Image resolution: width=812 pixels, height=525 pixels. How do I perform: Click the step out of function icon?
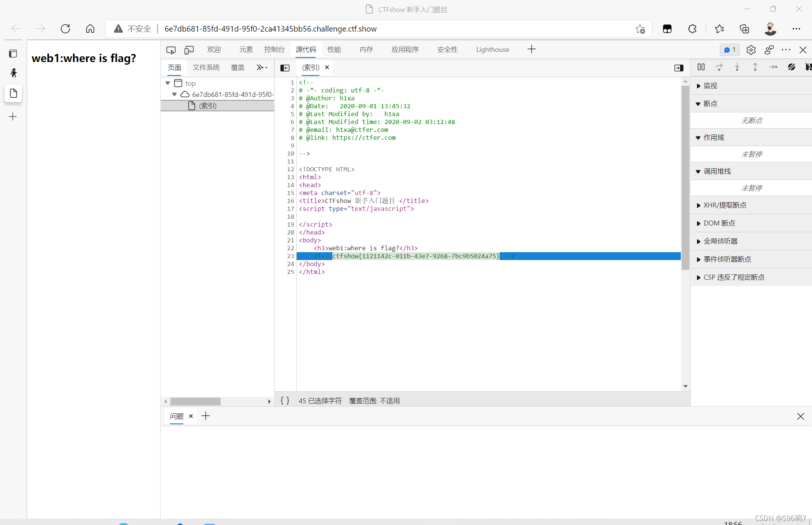tap(755, 67)
